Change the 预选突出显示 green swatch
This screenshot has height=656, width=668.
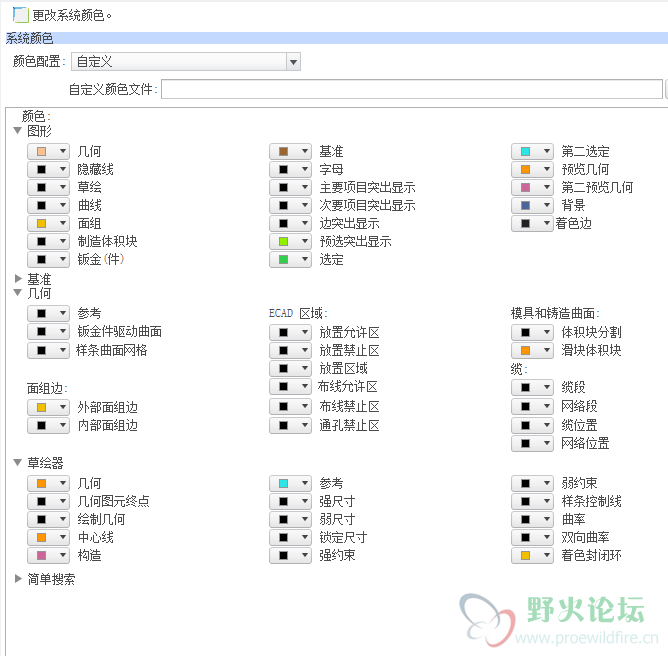291,242
